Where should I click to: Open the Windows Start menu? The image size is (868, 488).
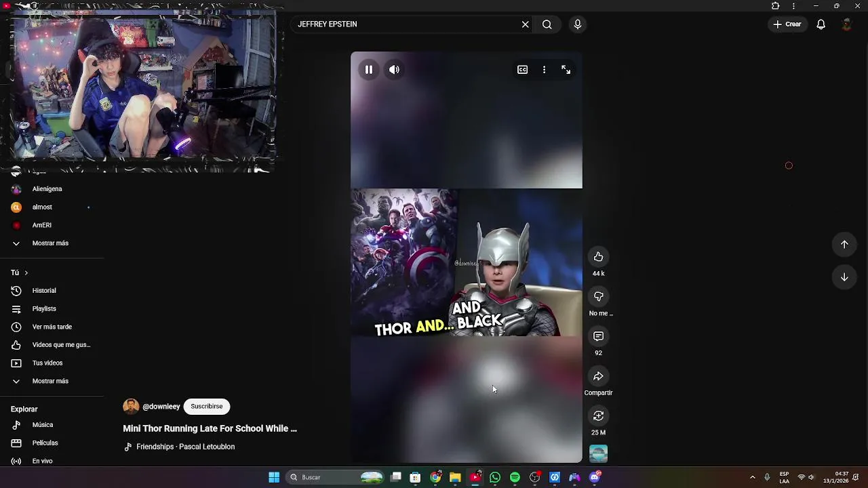[x=274, y=477]
